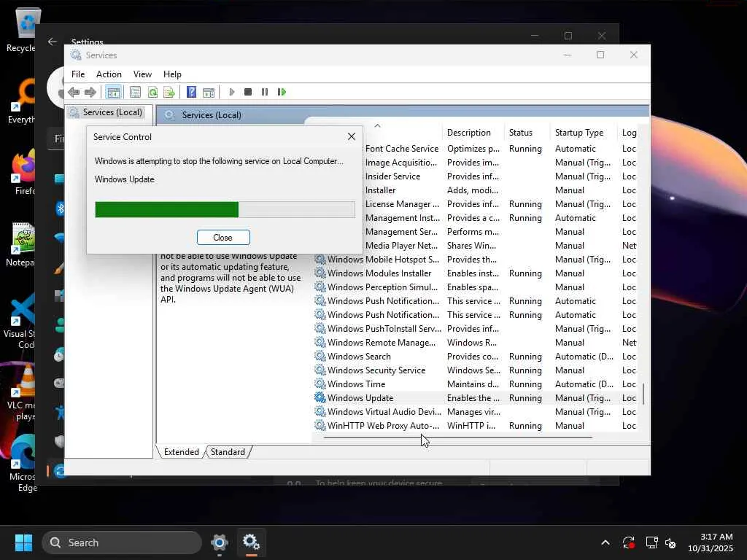The height and width of the screenshot is (560, 747).
Task: Switch to the Standard tab
Action: pyautogui.click(x=228, y=452)
